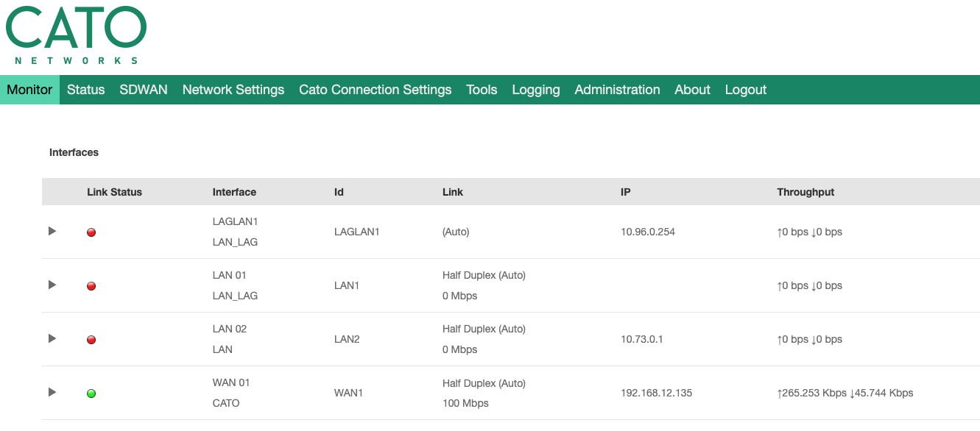Navigate to the Logging page

[x=536, y=90]
